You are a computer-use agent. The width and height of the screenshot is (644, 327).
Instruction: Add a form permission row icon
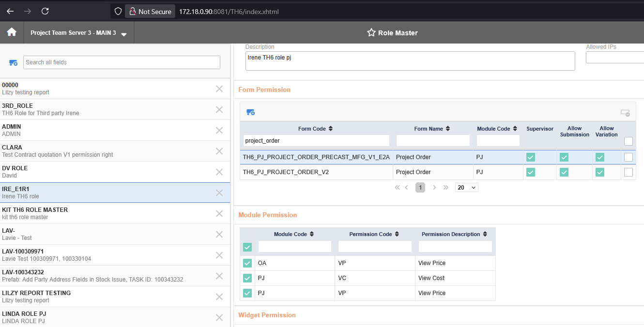coord(250,112)
